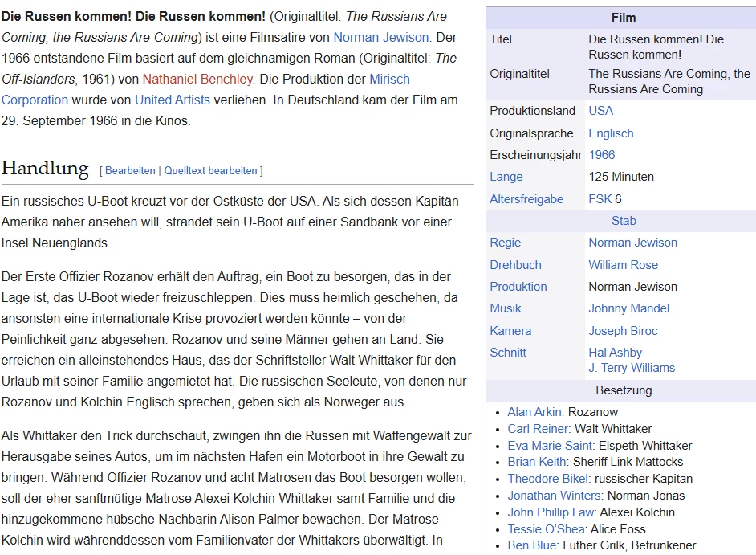Screen dimensions: 756x555
Task: Open the FSK link
Action: point(600,199)
